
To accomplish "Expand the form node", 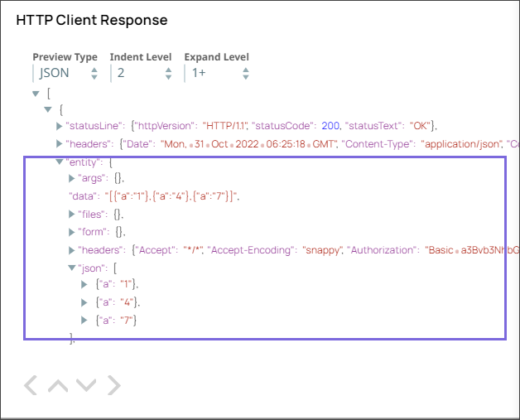I will [x=71, y=232].
